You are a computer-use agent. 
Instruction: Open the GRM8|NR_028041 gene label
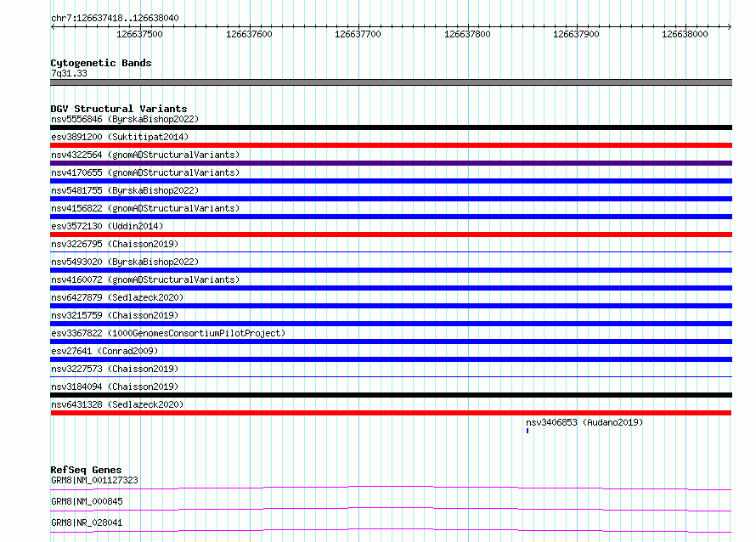point(87,522)
